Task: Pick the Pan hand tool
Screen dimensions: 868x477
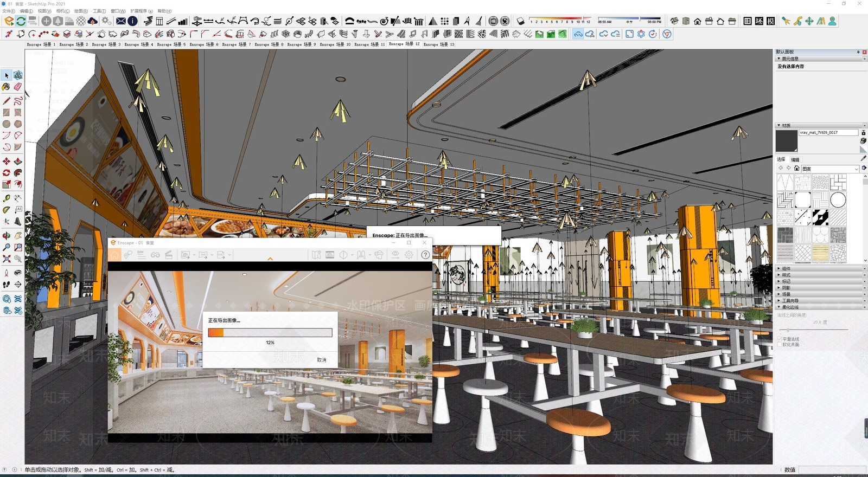Action: [18, 236]
